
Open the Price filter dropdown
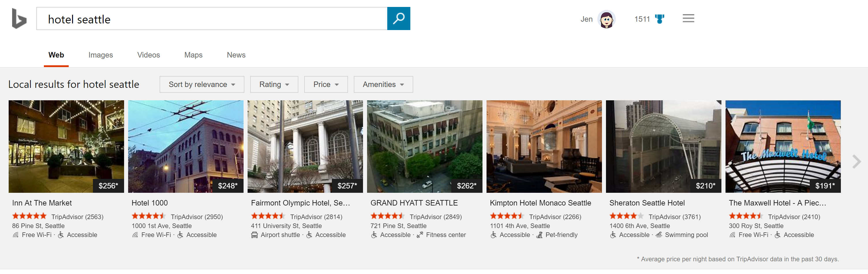click(x=325, y=84)
